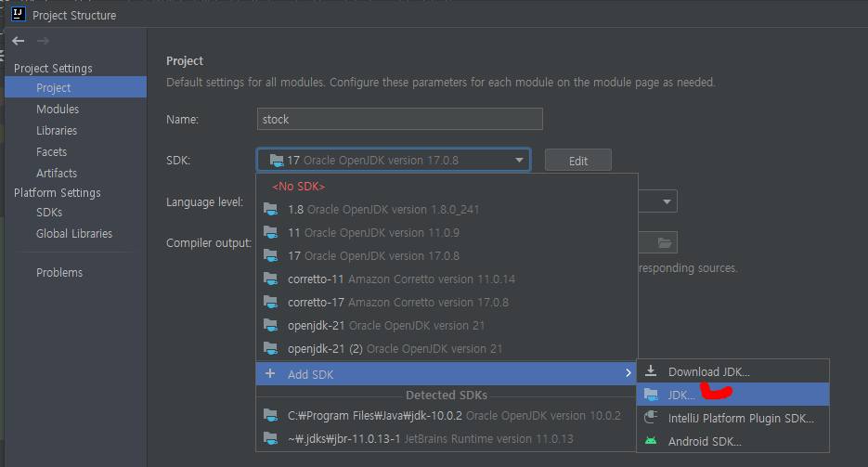The width and height of the screenshot is (868, 467).
Task: Open the Libraries settings page
Action: coord(57,131)
